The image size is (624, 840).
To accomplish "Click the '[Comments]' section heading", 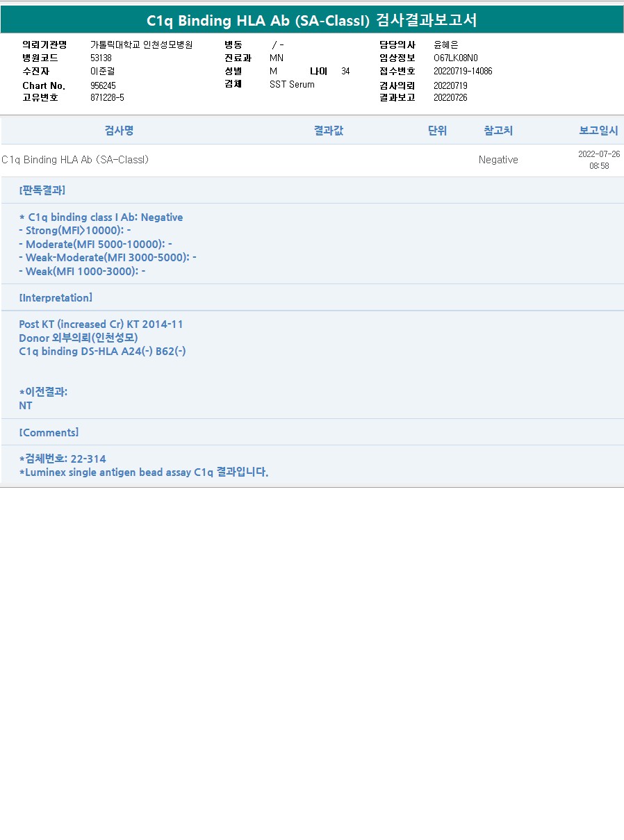I will click(x=49, y=432).
